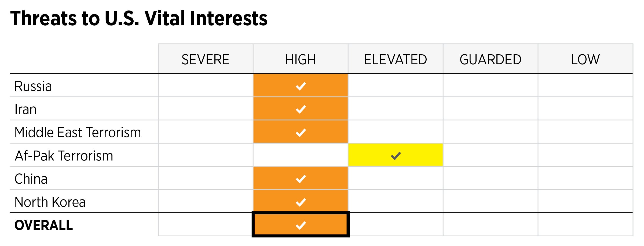The height and width of the screenshot is (246, 644).
Task: Click the North Korea row label
Action: (50, 202)
